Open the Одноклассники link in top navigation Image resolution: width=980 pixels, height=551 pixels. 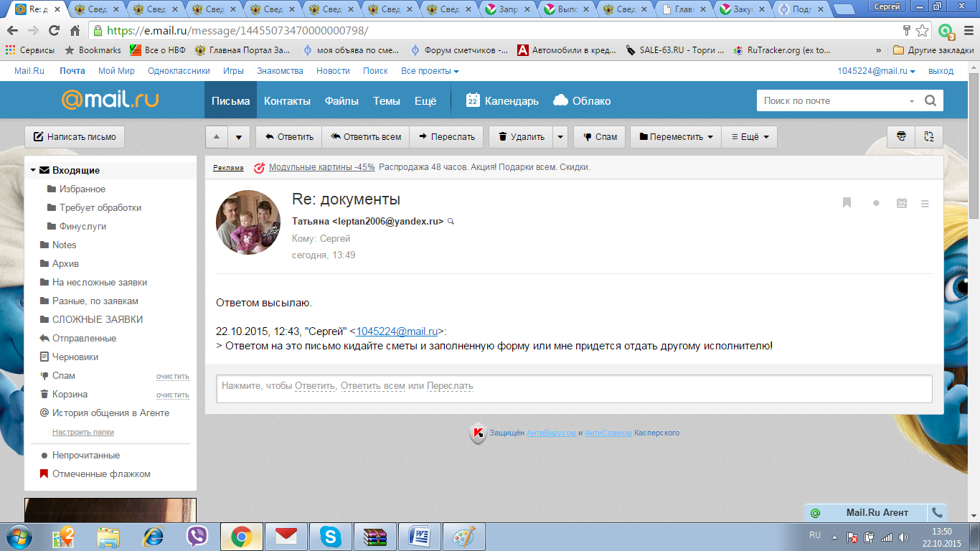point(179,71)
